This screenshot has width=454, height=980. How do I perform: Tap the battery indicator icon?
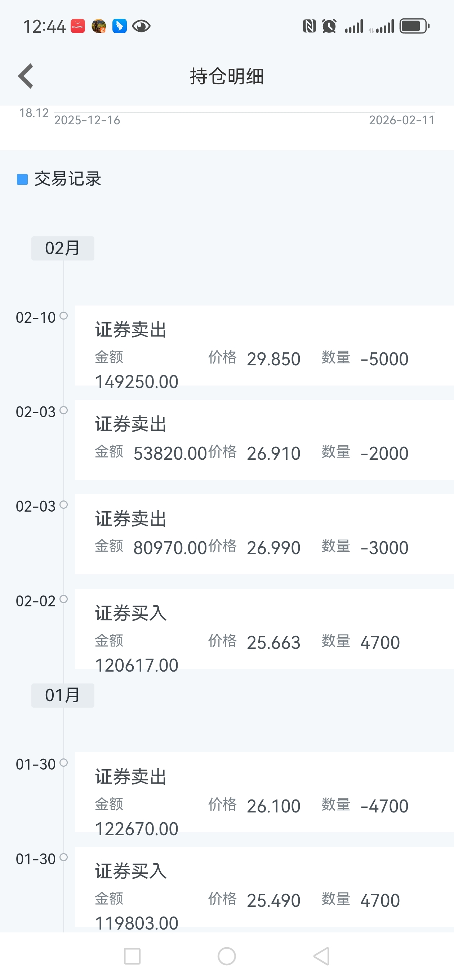(414, 26)
